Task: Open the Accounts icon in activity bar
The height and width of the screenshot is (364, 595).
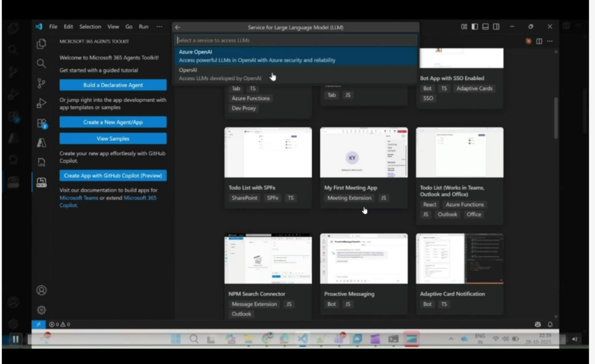Action: click(x=41, y=290)
